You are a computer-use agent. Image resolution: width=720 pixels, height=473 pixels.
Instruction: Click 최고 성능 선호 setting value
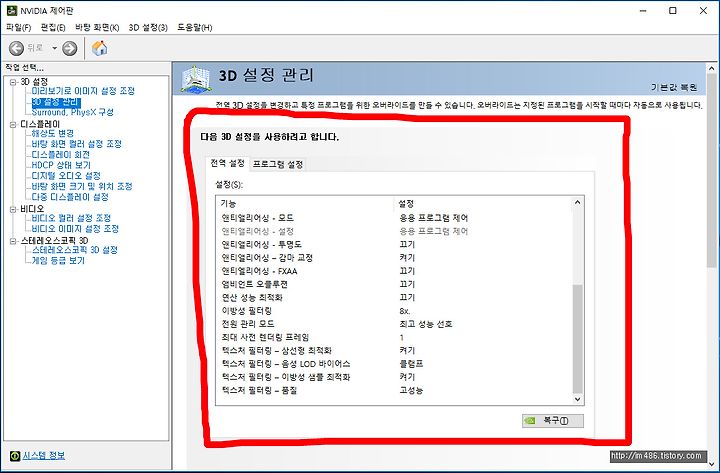(x=426, y=324)
